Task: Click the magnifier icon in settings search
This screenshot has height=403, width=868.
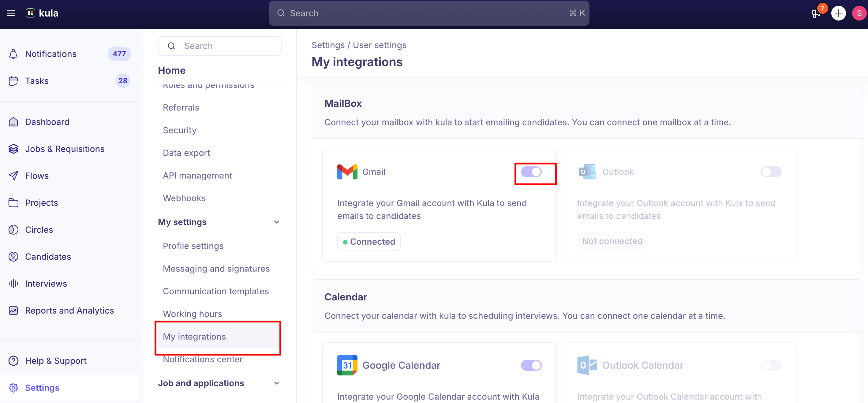Action: point(171,46)
